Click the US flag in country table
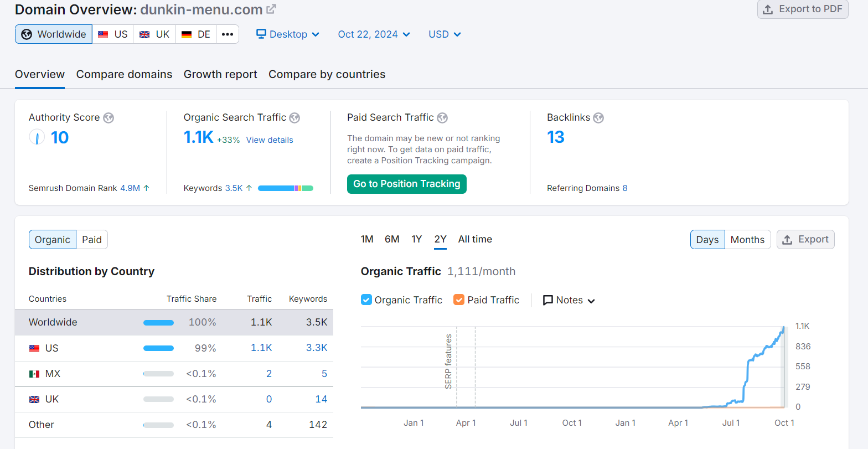The image size is (868, 449). (x=34, y=348)
